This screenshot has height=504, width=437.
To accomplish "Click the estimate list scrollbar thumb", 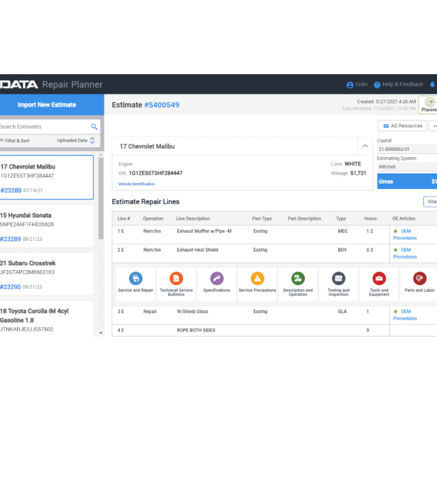I will (x=101, y=198).
